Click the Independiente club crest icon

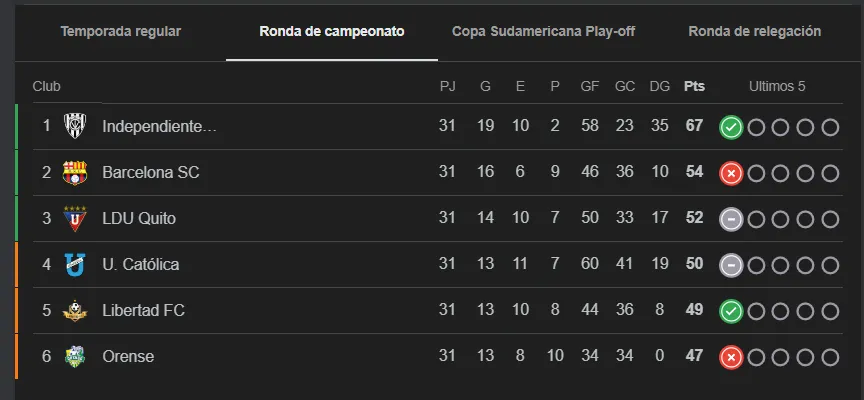coord(75,126)
